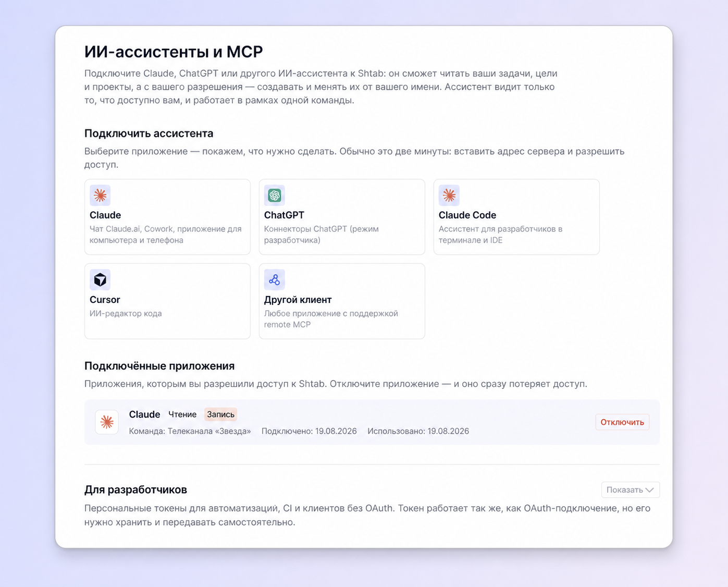Click the description Ассистент для разработчиков в терминале
728x587 pixels.
coord(501,235)
